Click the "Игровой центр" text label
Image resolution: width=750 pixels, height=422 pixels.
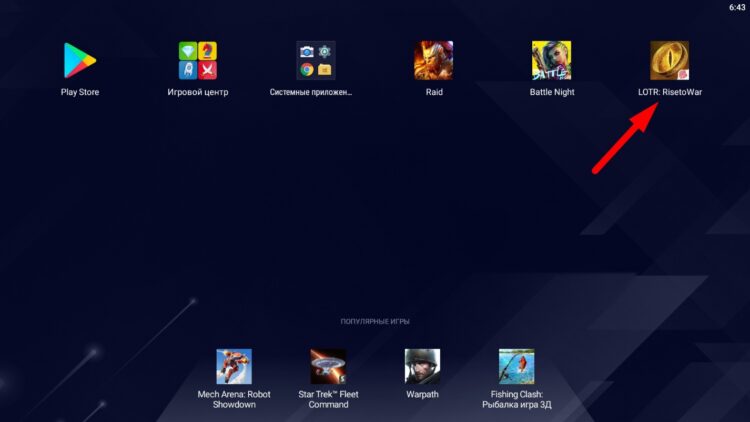coord(197,93)
